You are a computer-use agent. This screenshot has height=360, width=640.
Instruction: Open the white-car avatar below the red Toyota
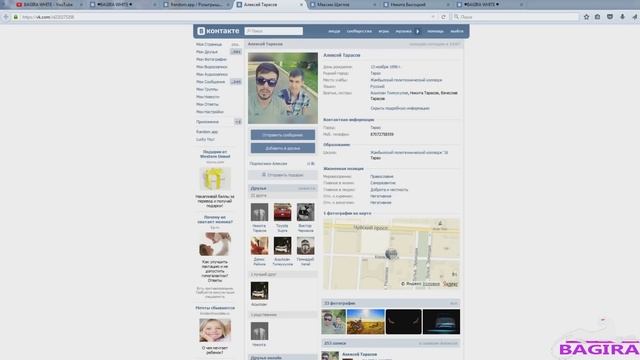point(282,246)
